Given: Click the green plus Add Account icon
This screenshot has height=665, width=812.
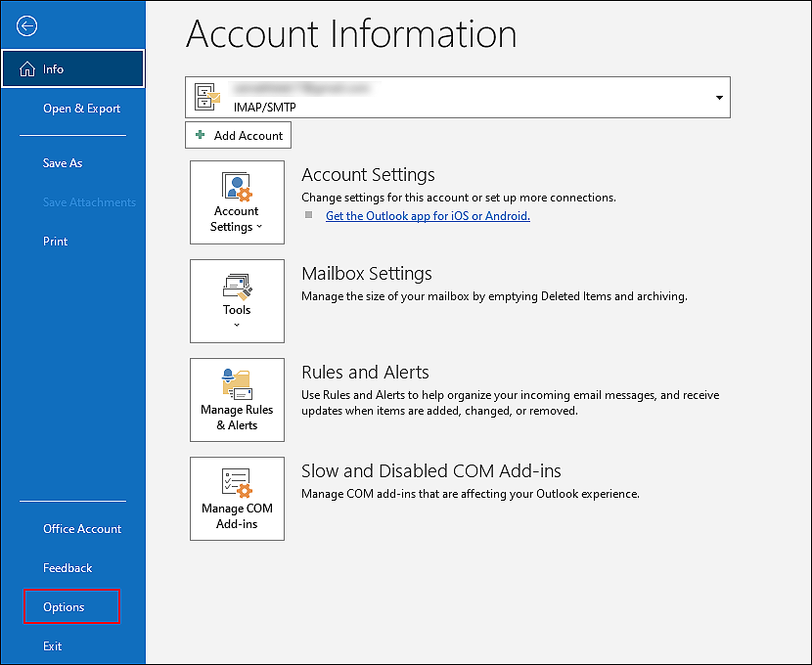Looking at the screenshot, I should point(201,135).
